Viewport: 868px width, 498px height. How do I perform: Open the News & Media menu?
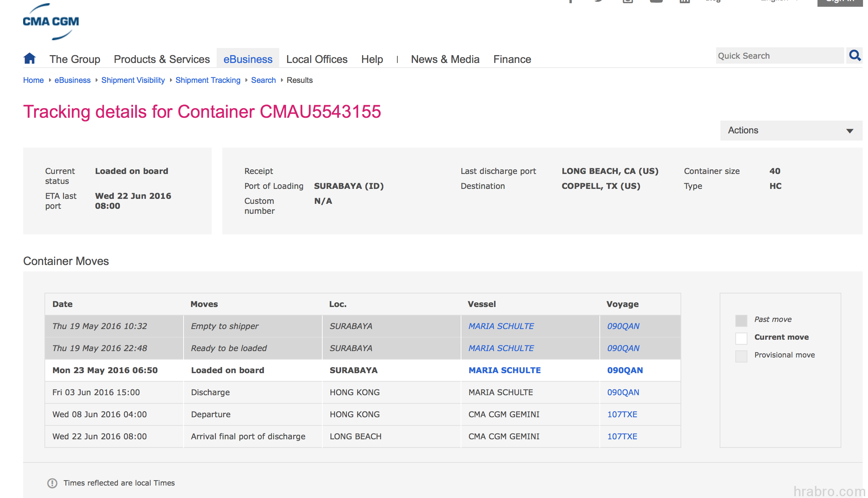click(445, 59)
